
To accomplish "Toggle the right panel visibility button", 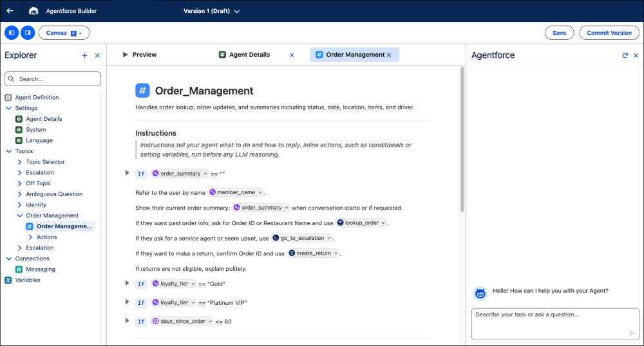I will click(x=28, y=33).
